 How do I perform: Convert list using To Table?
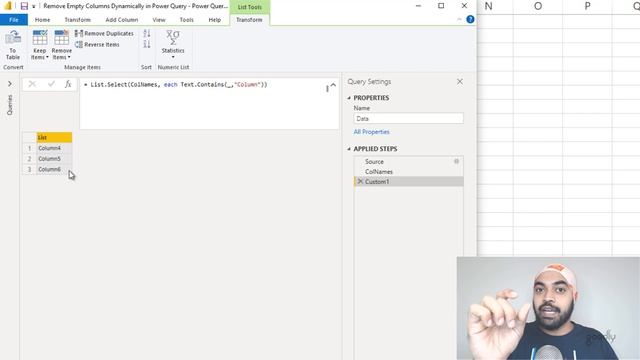tap(13, 45)
